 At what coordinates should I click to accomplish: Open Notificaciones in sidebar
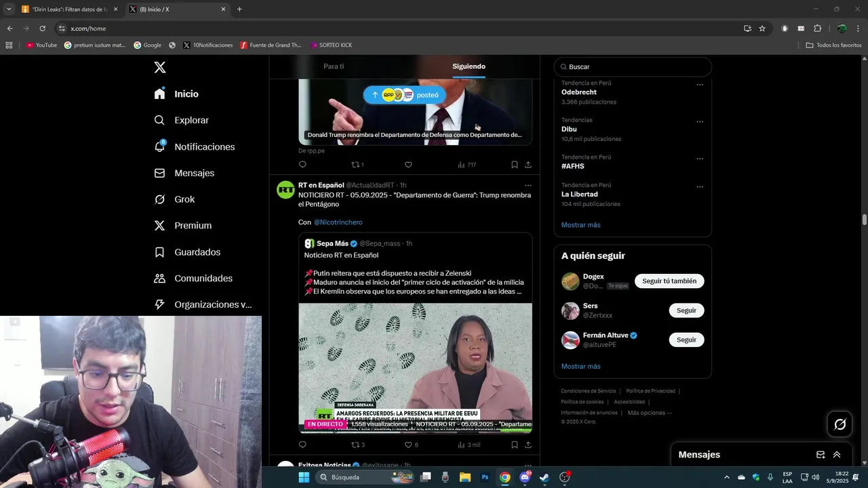(x=195, y=146)
